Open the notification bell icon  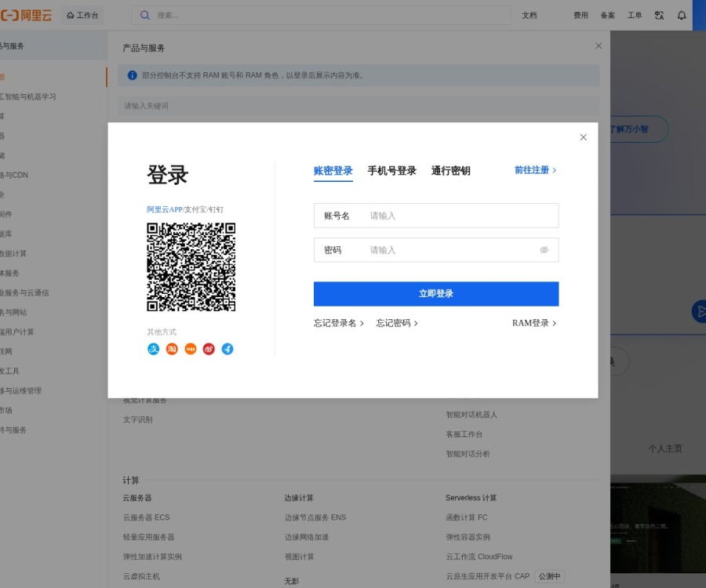point(682,16)
